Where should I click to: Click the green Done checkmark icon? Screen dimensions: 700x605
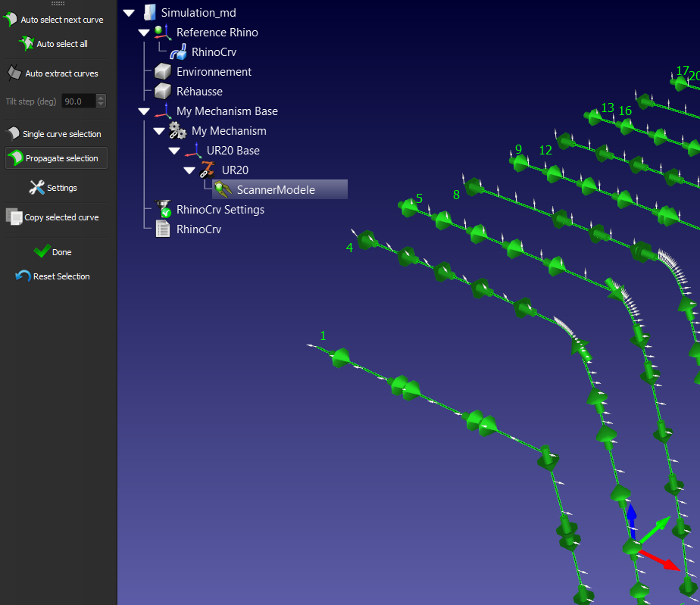42,251
